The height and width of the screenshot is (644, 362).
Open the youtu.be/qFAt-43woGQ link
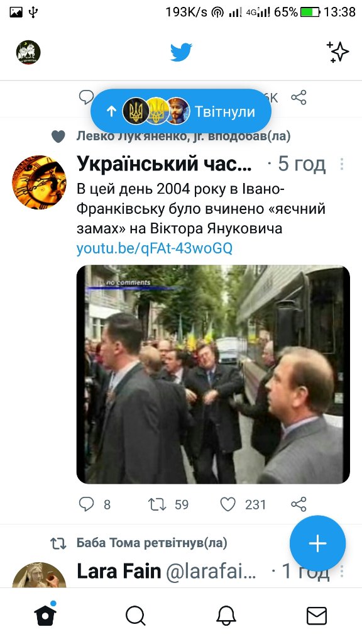pos(155,248)
